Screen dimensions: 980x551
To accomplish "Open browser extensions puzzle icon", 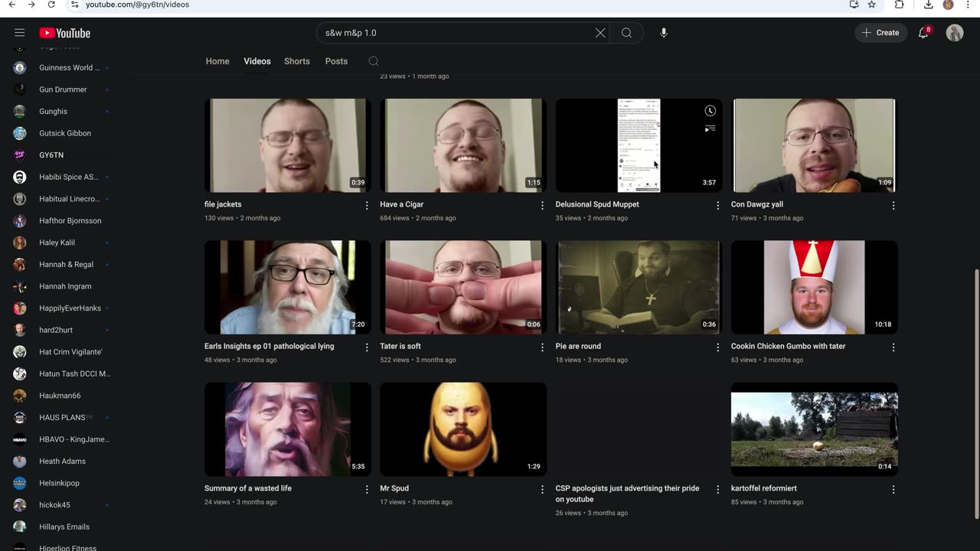I will (x=900, y=5).
